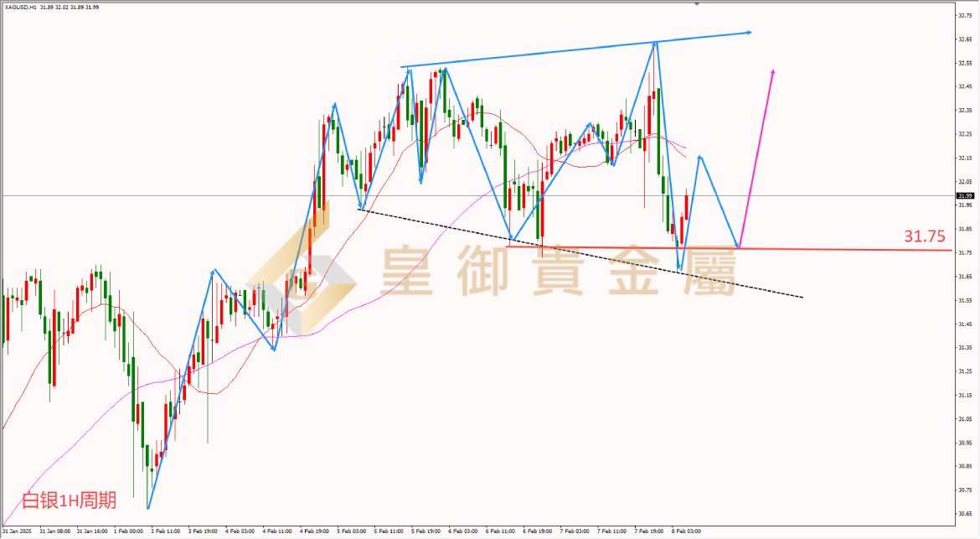980x539 pixels.
Task: Select the upper blue rising trendline
Action: point(575,49)
